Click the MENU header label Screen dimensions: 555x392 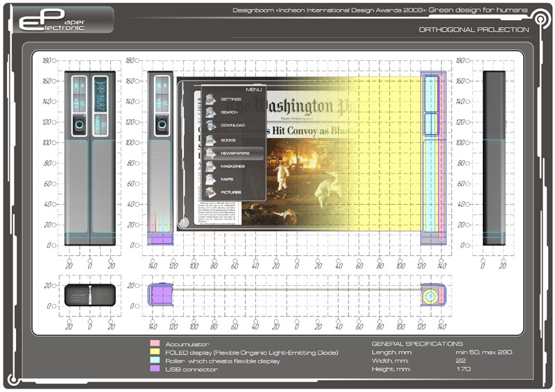coord(254,90)
